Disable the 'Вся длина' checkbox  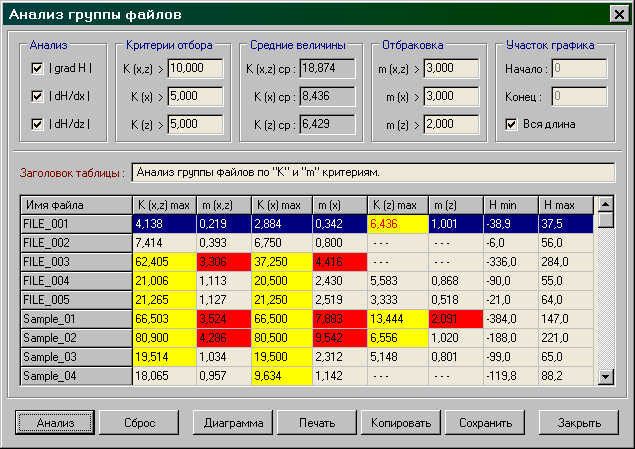[x=512, y=124]
